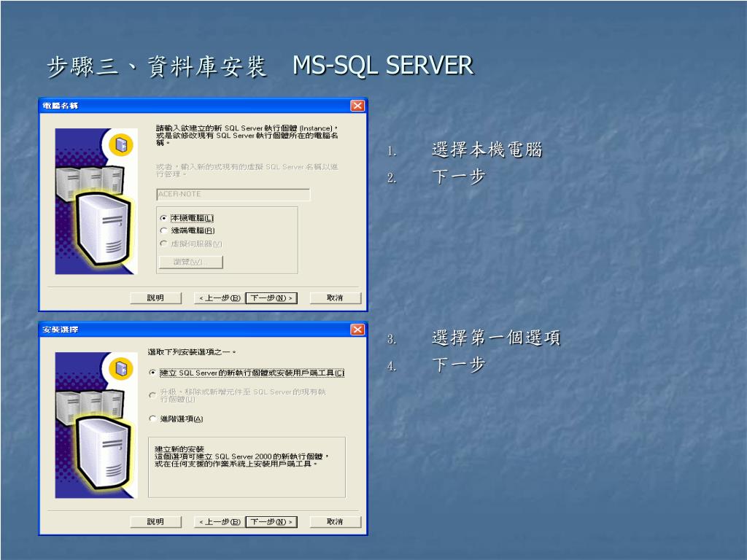747x560 pixels.
Task: Click the step text 選擇第一個選項
Action: [x=496, y=338]
